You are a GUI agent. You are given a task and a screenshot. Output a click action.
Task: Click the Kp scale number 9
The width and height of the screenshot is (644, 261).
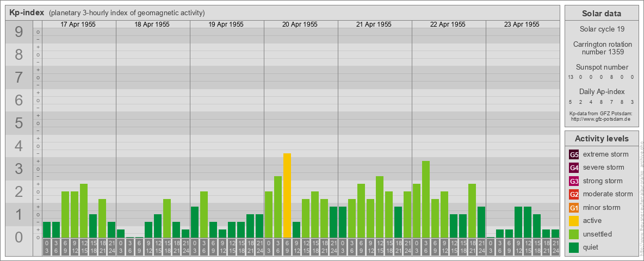[x=18, y=32]
